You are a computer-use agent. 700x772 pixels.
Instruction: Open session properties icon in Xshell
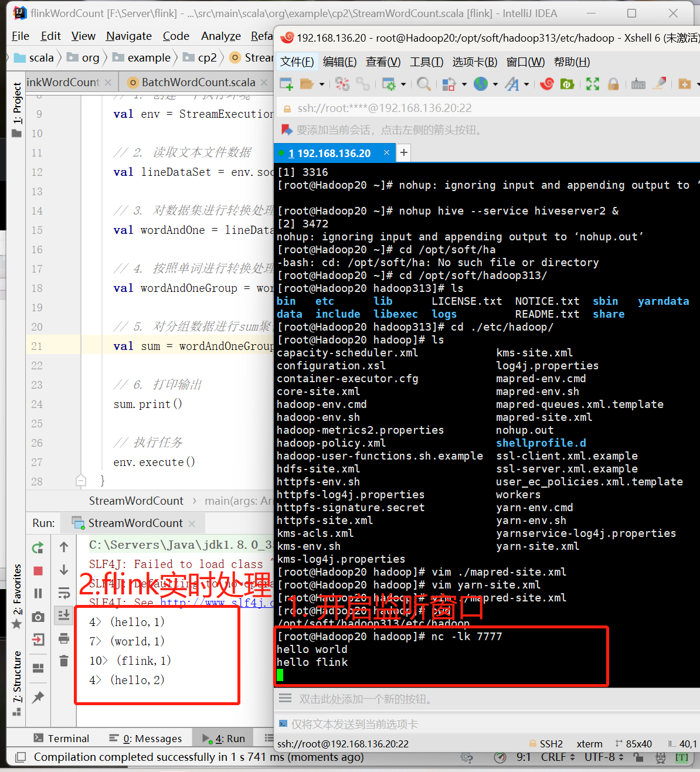click(x=388, y=84)
